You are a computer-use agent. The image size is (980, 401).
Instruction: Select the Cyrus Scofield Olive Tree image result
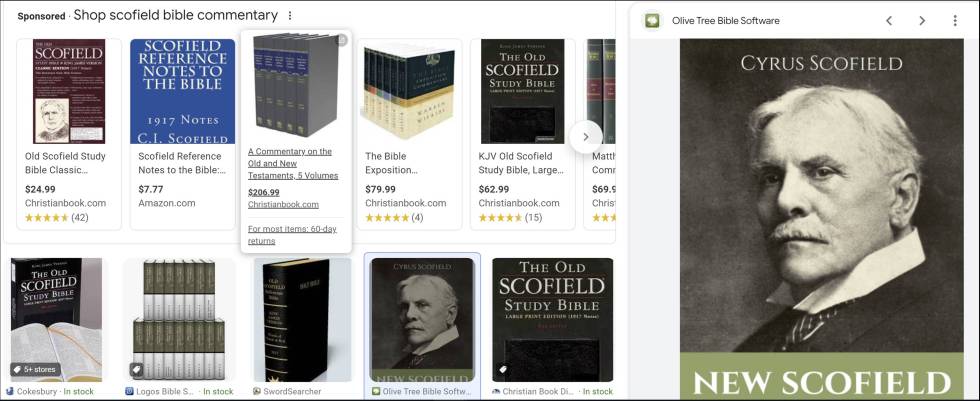pyautogui.click(x=422, y=319)
